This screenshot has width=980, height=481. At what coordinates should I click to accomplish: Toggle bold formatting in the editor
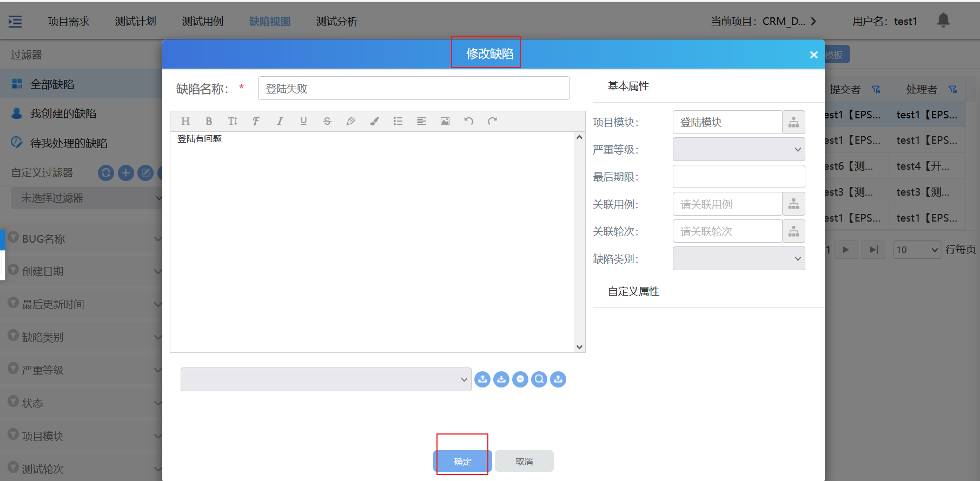pos(209,121)
